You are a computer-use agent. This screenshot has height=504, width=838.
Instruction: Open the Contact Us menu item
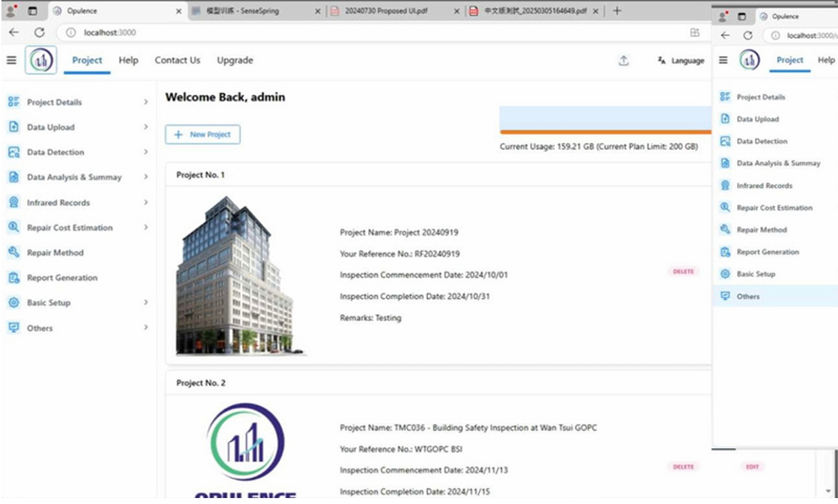click(x=177, y=60)
